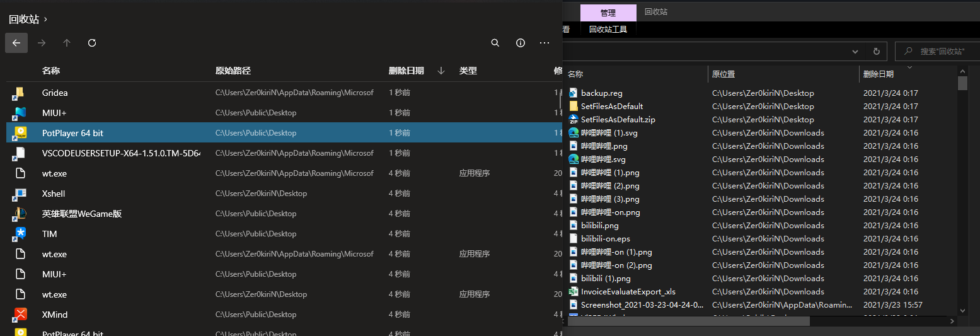Click the backup.reg file icon
This screenshot has height=336, width=980.
(x=574, y=93)
